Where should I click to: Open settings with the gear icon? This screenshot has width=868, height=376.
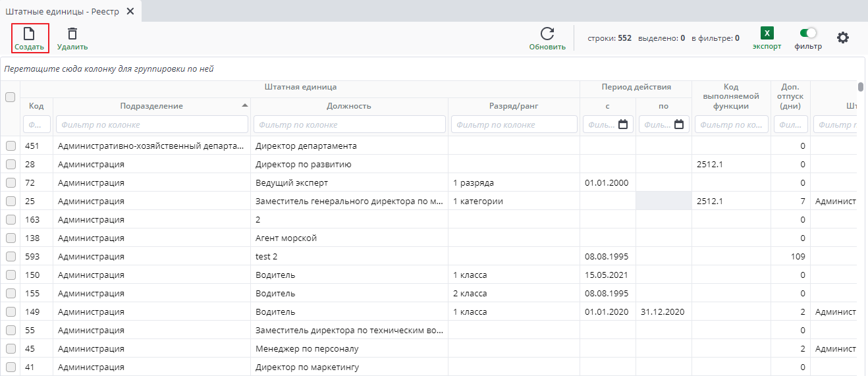[x=842, y=38]
